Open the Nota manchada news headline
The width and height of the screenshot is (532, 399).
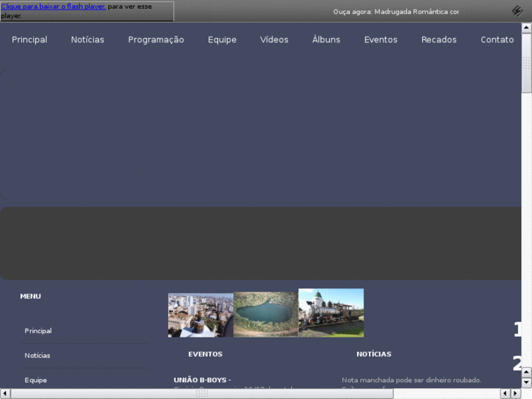(x=411, y=380)
